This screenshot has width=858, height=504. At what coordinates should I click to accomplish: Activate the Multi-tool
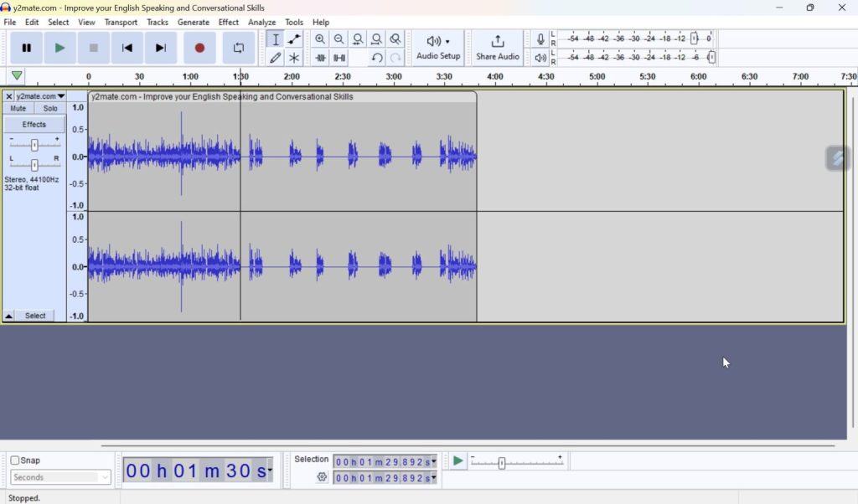pos(294,57)
